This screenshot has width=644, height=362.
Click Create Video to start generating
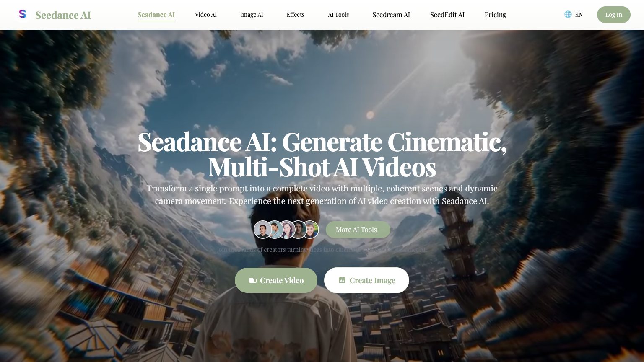[x=276, y=280]
